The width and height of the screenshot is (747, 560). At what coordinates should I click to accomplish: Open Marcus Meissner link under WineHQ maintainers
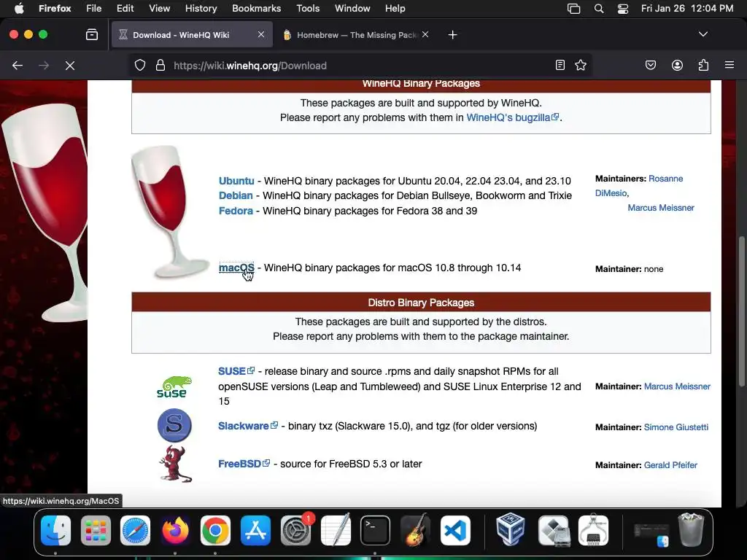pos(661,208)
